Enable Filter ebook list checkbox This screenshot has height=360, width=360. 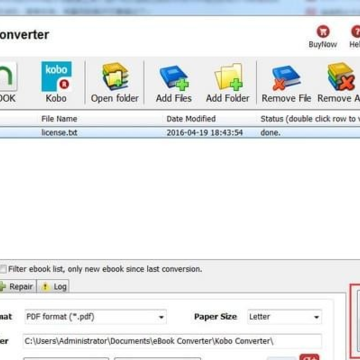[x=3, y=269]
